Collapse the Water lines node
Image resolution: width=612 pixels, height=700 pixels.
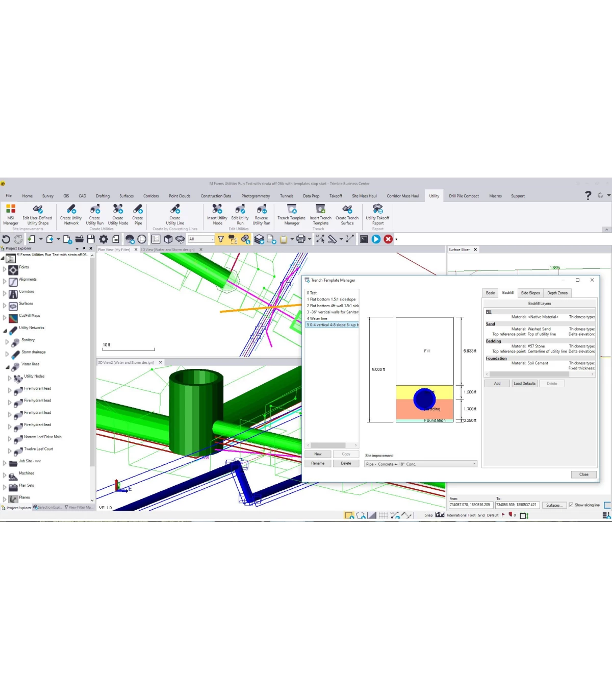7,367
